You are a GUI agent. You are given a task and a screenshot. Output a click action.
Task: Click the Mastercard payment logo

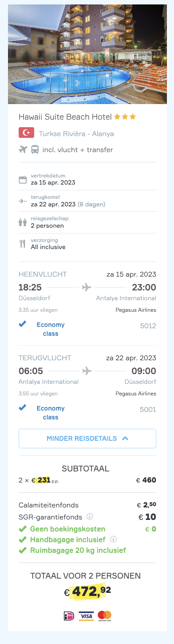[105, 616]
